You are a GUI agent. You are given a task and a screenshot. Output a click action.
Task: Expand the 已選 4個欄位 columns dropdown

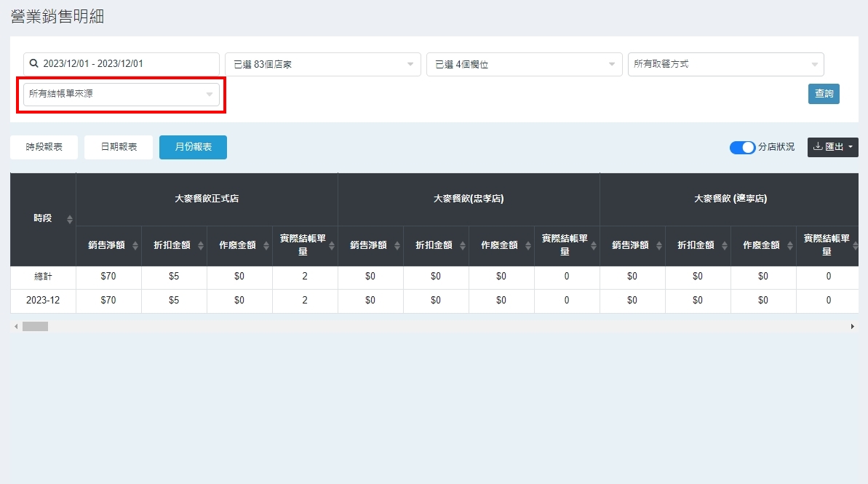pyautogui.click(x=524, y=64)
